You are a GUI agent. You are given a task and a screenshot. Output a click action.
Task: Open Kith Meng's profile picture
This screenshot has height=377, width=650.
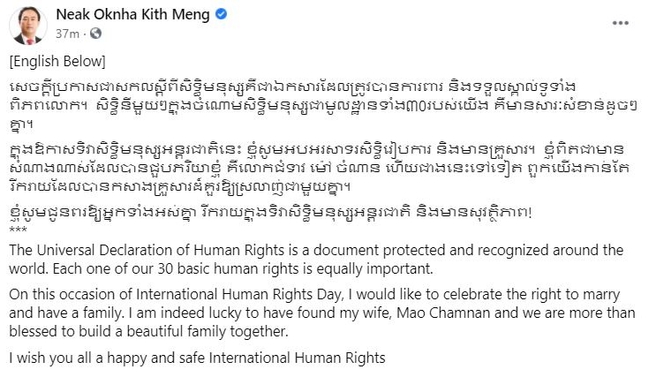tap(28, 25)
